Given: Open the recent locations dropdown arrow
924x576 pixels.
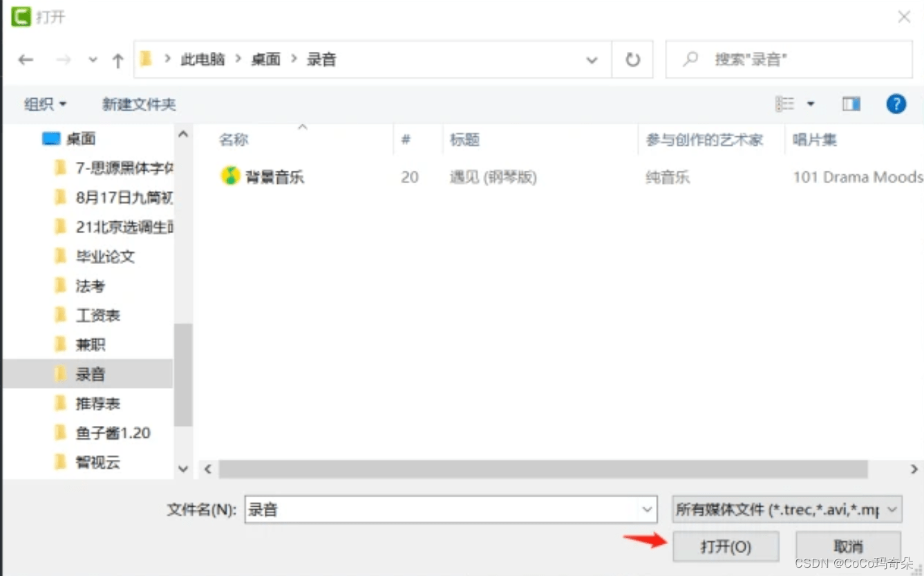Looking at the screenshot, I should [93, 60].
